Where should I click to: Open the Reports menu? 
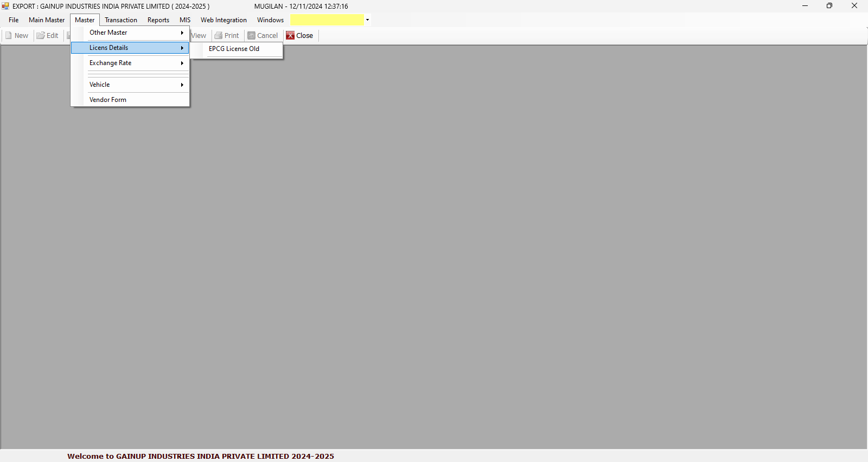tap(158, 20)
